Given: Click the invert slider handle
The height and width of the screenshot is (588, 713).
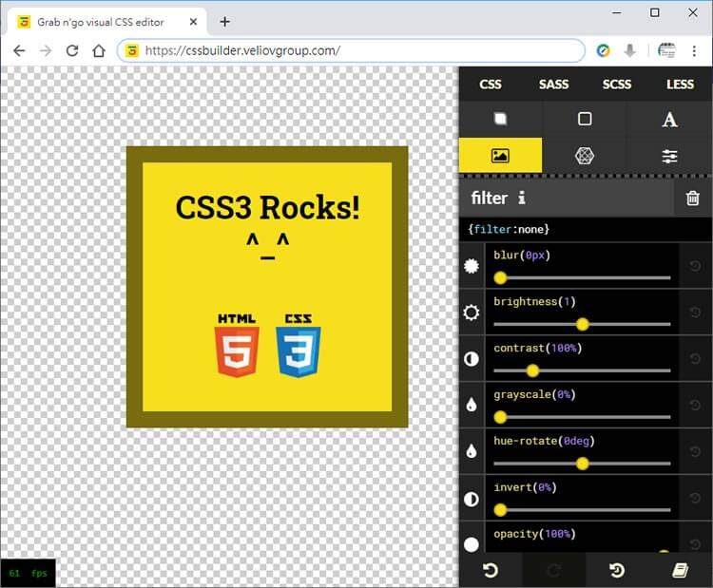Looking at the screenshot, I should (500, 510).
